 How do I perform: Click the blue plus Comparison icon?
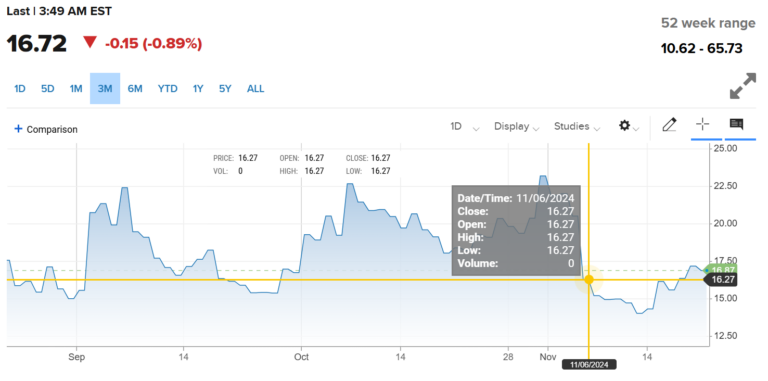(18, 129)
